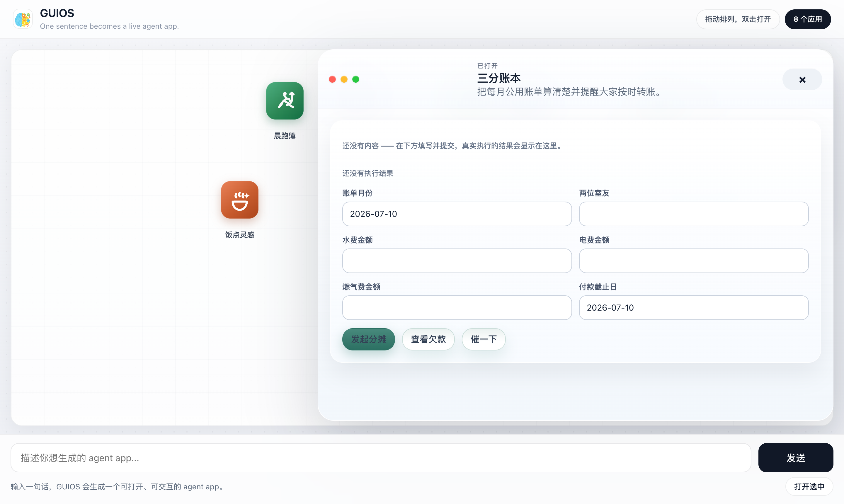Screen dimensions: 844x504
Task: Focus the 燃气费金额 input field
Action: [x=457, y=307]
